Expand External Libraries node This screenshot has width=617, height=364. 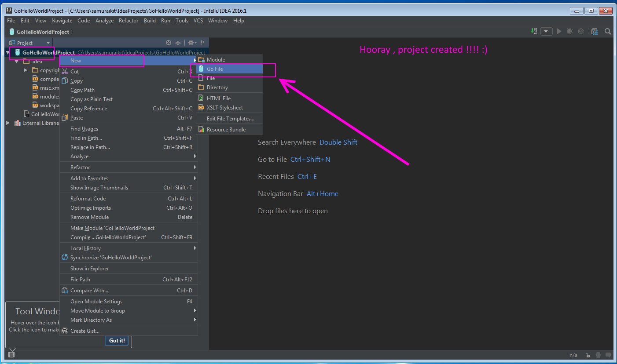(x=8, y=123)
